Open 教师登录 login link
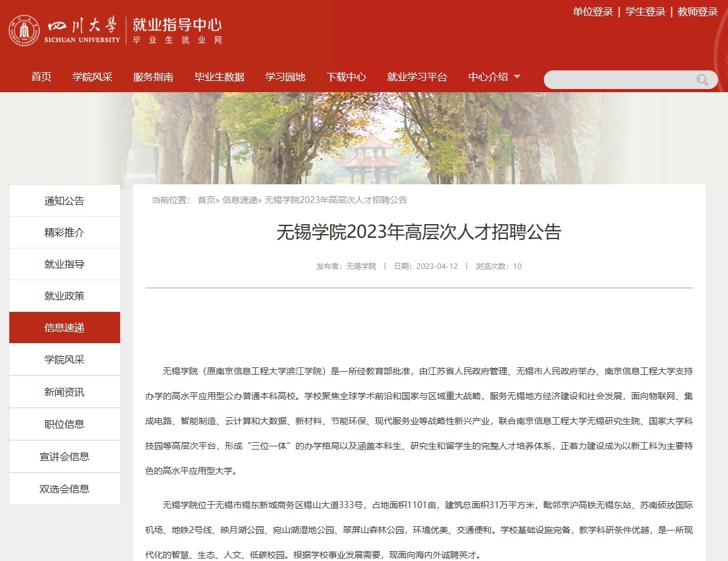 [698, 12]
